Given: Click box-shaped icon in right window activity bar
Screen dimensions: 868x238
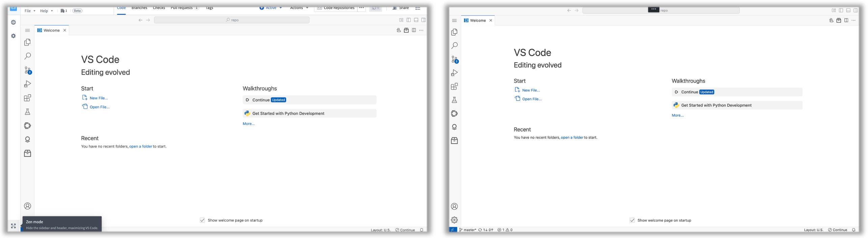Looking at the screenshot, I should [455, 141].
